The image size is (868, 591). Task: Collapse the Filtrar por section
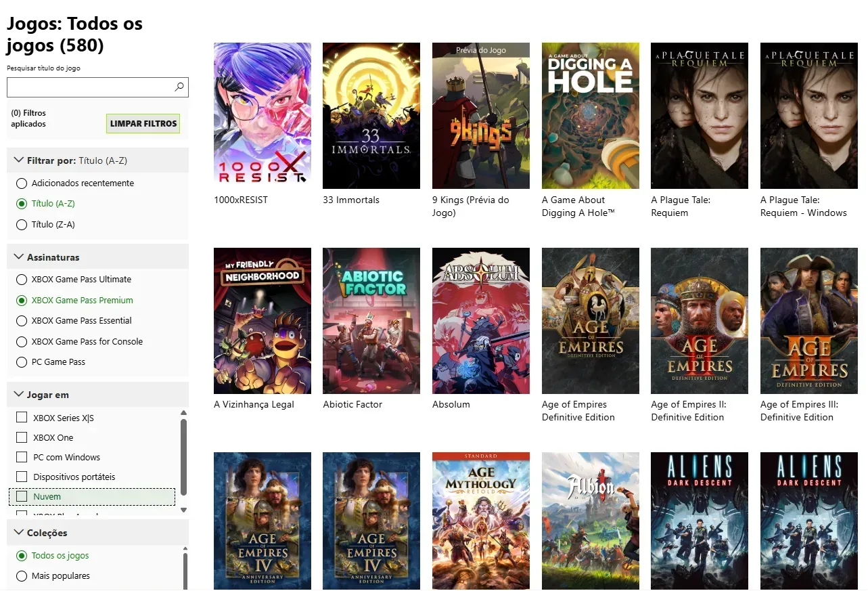(x=97, y=160)
